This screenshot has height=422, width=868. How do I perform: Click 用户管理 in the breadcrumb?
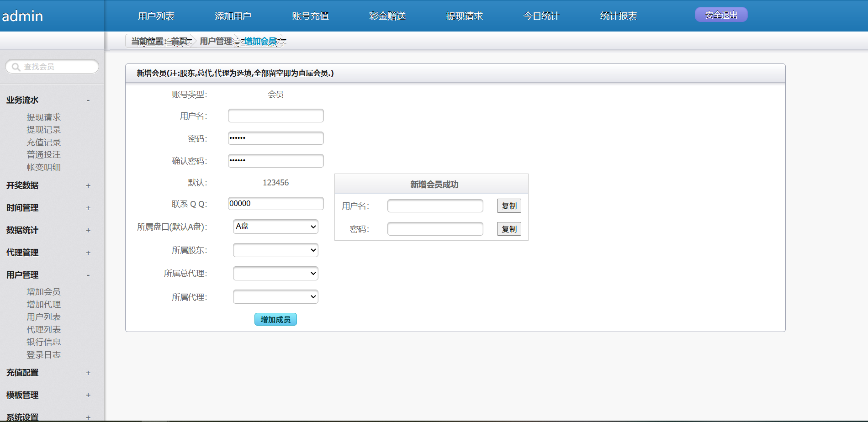tap(216, 41)
